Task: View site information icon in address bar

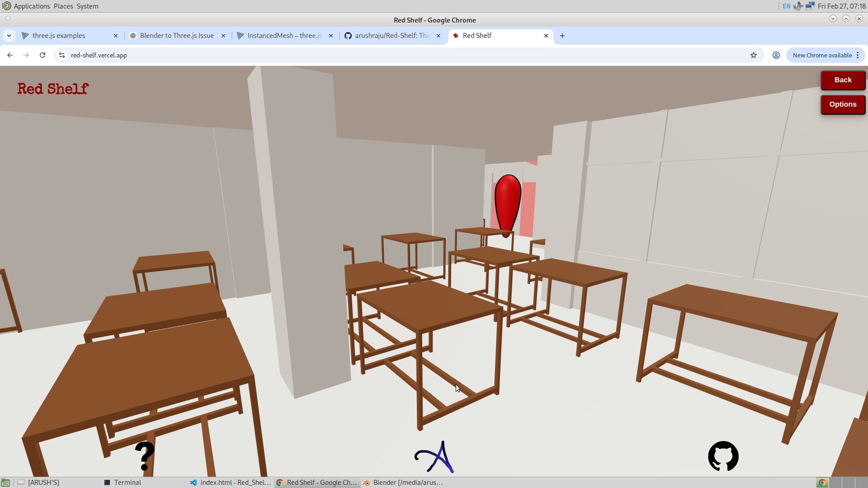Action: 62,55
